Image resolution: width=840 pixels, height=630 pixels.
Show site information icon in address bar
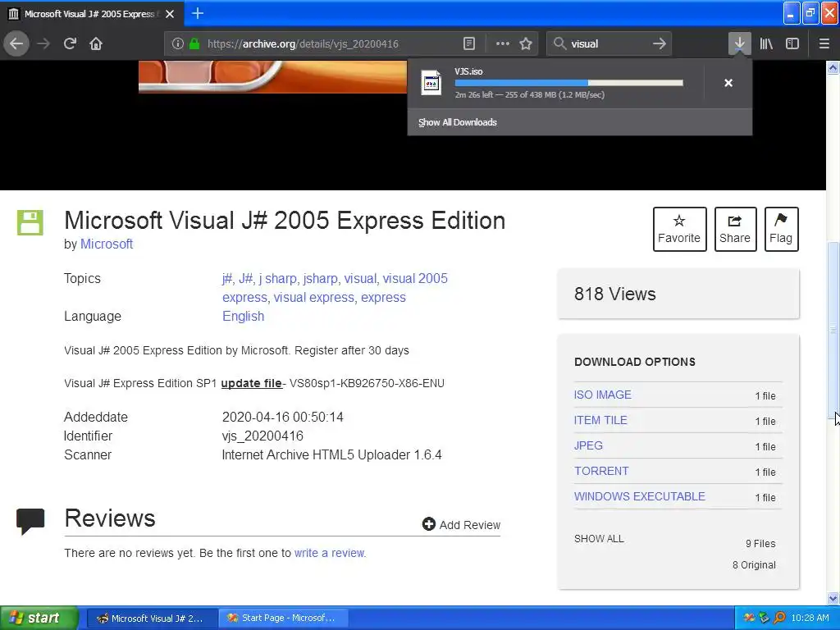click(177, 44)
